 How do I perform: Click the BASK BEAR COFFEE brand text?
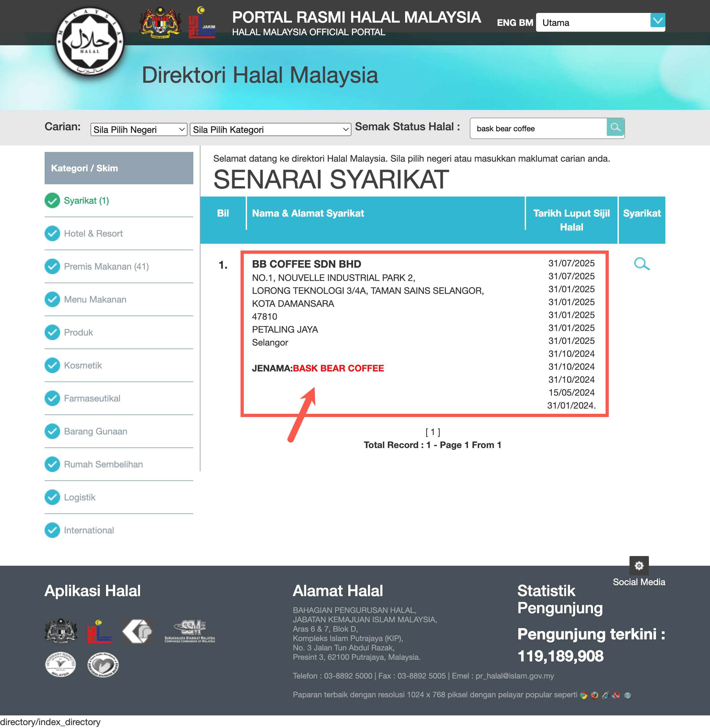pyautogui.click(x=338, y=368)
